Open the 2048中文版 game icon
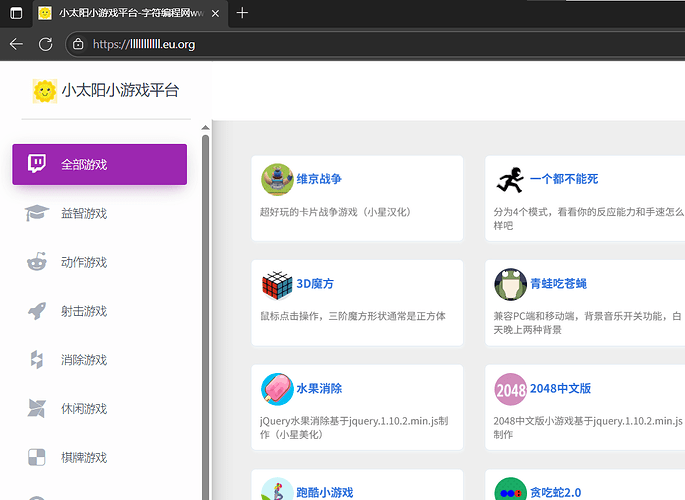 pos(510,389)
